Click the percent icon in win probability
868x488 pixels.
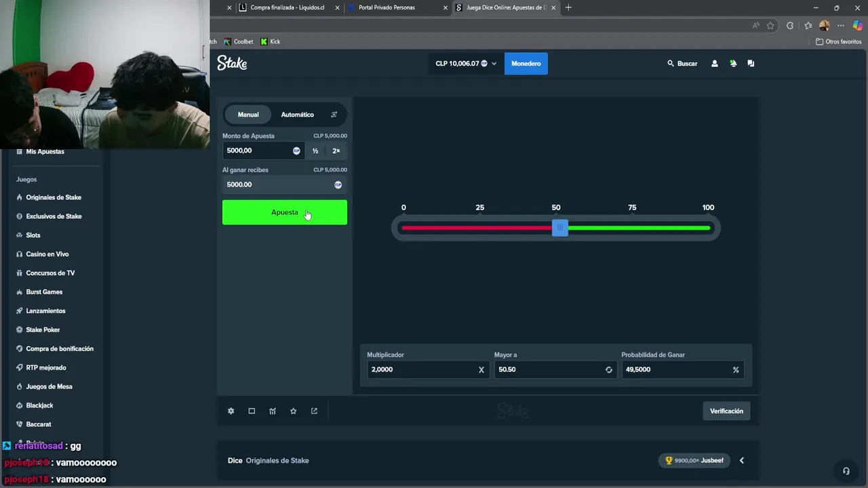coord(736,369)
